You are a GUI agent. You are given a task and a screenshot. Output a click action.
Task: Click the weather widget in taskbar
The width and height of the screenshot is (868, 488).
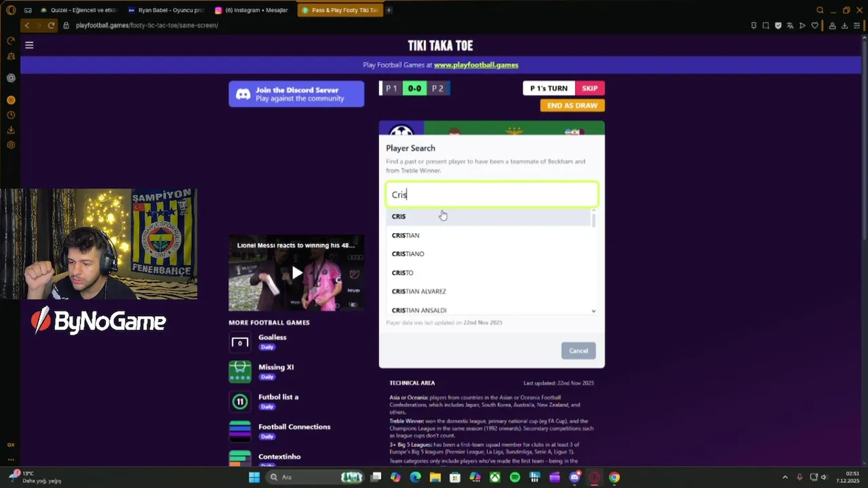coord(36,477)
